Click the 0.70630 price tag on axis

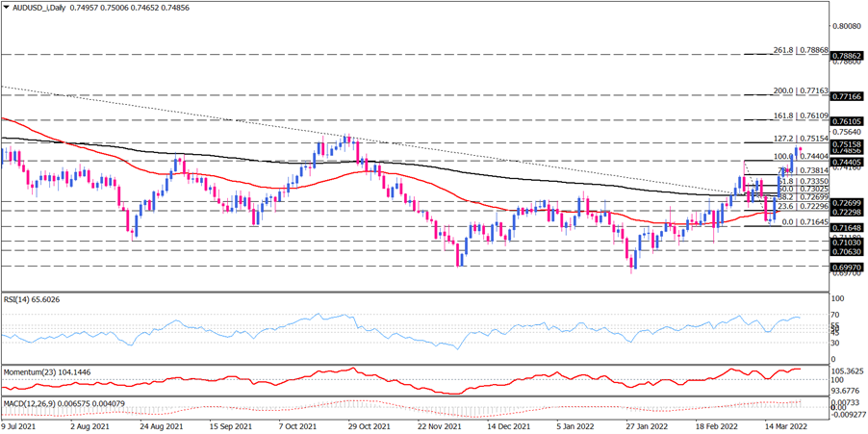tap(846, 251)
